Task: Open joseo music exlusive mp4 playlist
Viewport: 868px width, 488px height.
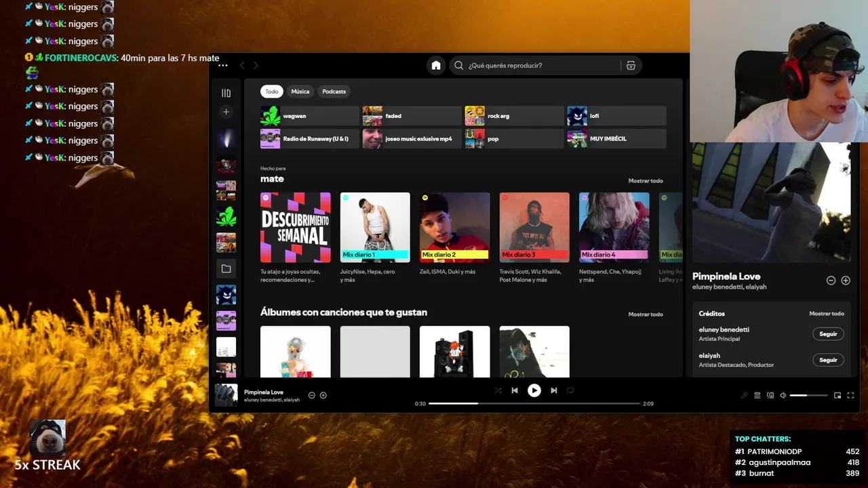Action: 412,138
